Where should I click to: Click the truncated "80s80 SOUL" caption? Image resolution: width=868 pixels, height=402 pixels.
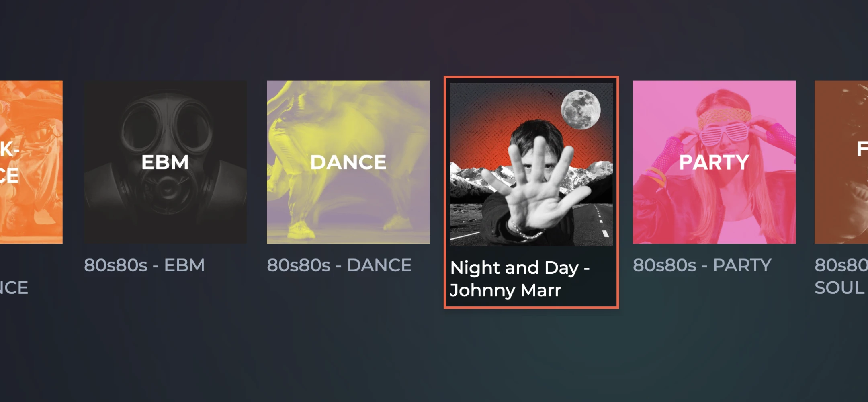[841, 276]
